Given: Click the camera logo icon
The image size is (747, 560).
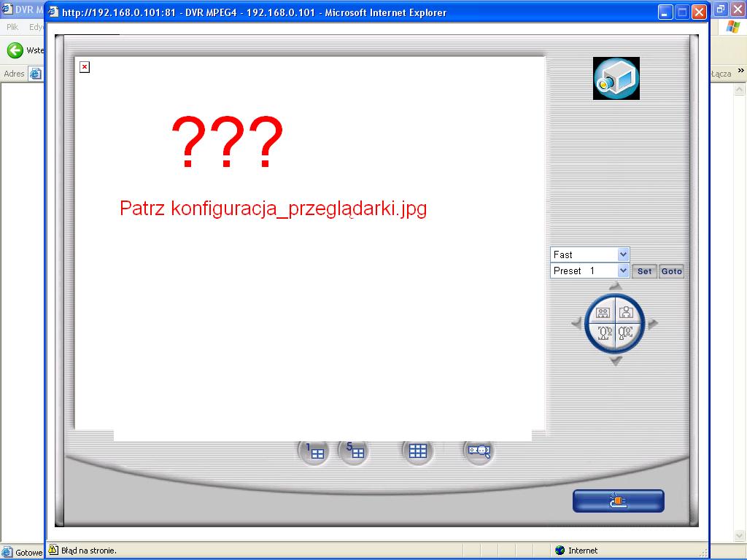Looking at the screenshot, I should (x=616, y=78).
